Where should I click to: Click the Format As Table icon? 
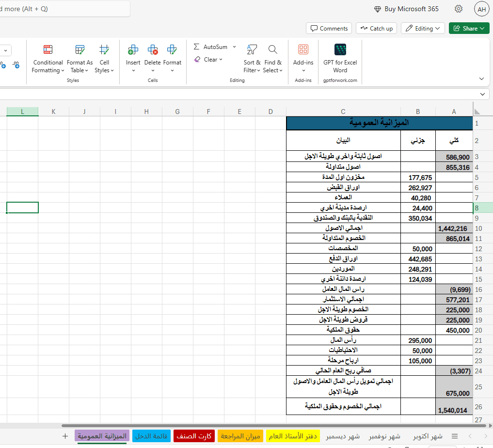tap(80, 49)
